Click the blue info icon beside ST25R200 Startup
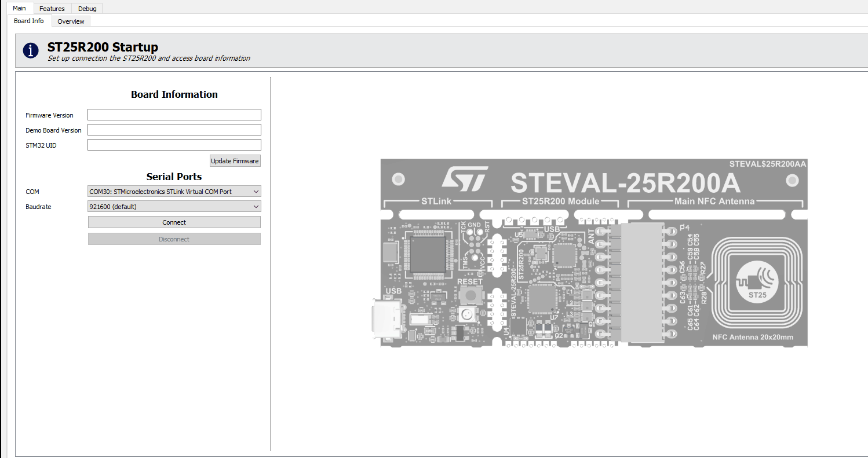Screen dimensions: 868x458 [x=31, y=50]
